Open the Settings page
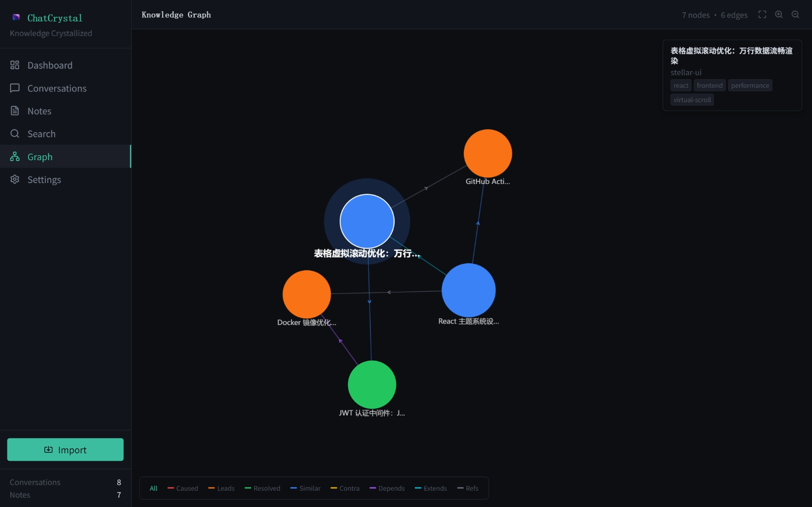Viewport: 812px width, 507px height. click(x=44, y=180)
